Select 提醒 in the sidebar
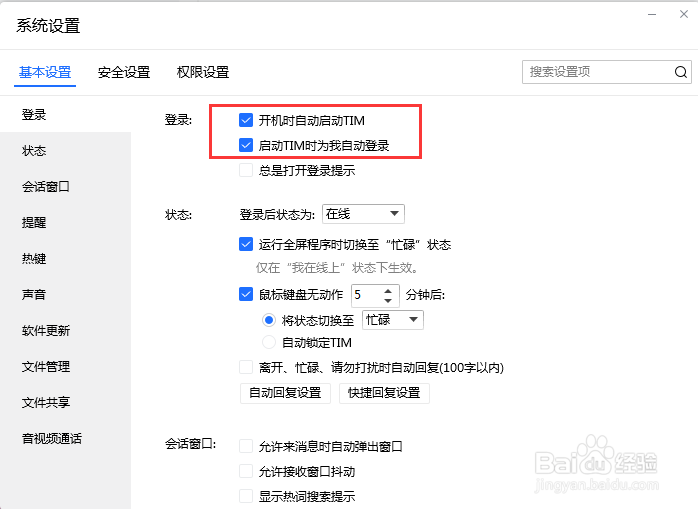Viewport: 698px width, 509px height. 65,222
